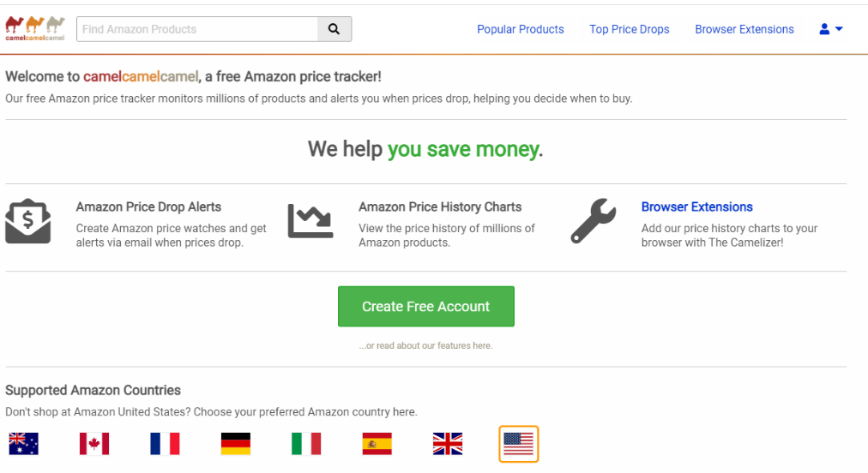Screen dimensions: 868x473
Task: Select the Australia flag
Action: click(24, 443)
